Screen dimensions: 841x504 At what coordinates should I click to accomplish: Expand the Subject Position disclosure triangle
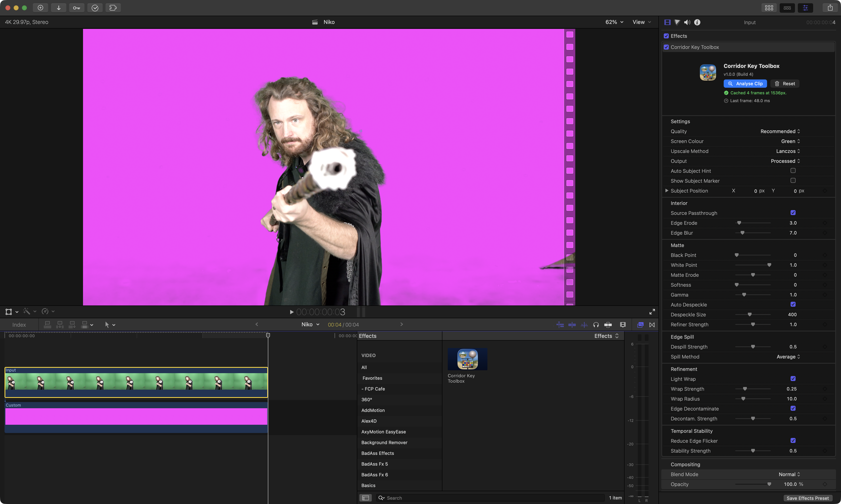tap(666, 190)
